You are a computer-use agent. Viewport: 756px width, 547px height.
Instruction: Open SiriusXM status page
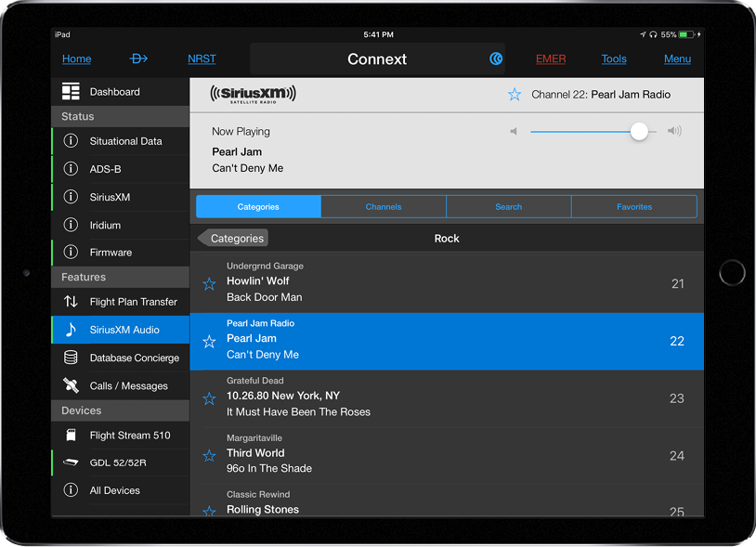pyautogui.click(x=120, y=197)
